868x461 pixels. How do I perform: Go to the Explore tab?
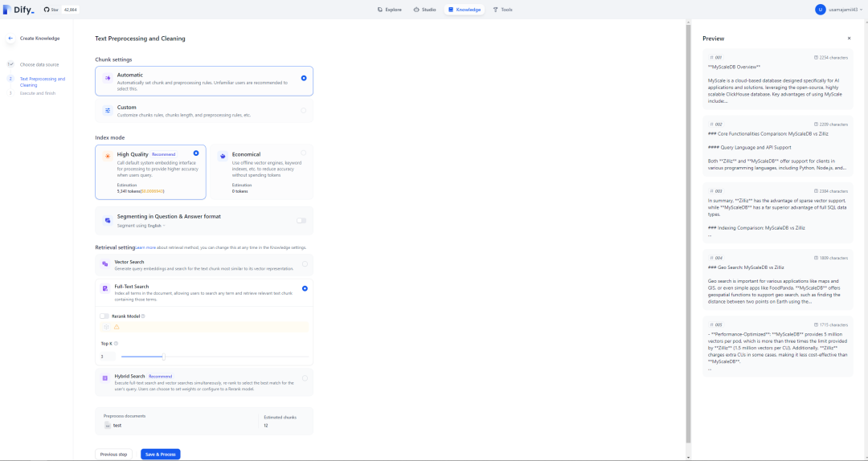coord(389,10)
